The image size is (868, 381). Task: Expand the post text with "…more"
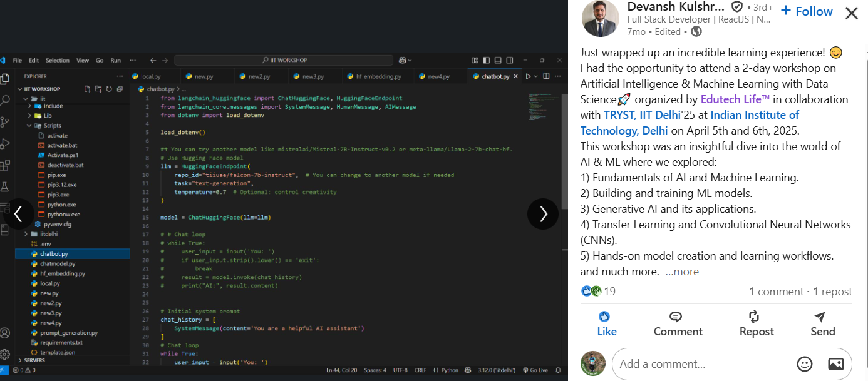coord(682,272)
